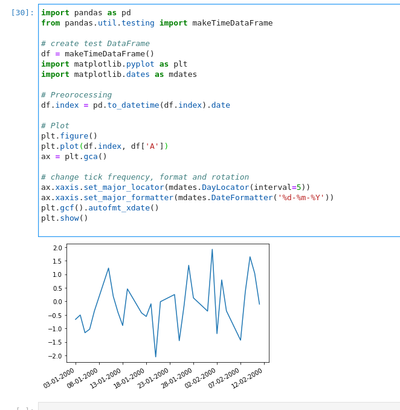Place cursor on the pd.to_datetime line
Viewport: 400px width, 410px height.
136,105
